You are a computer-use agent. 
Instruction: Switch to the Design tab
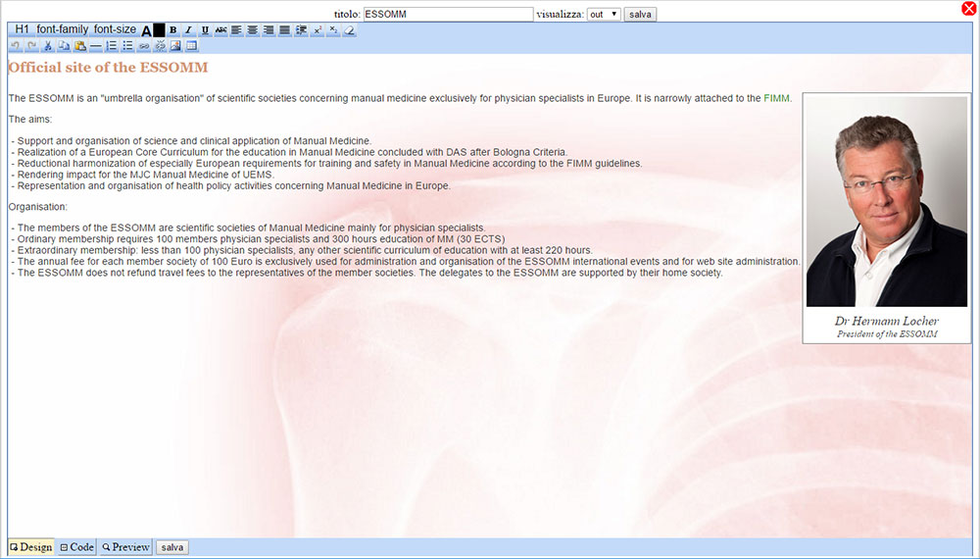(x=31, y=547)
